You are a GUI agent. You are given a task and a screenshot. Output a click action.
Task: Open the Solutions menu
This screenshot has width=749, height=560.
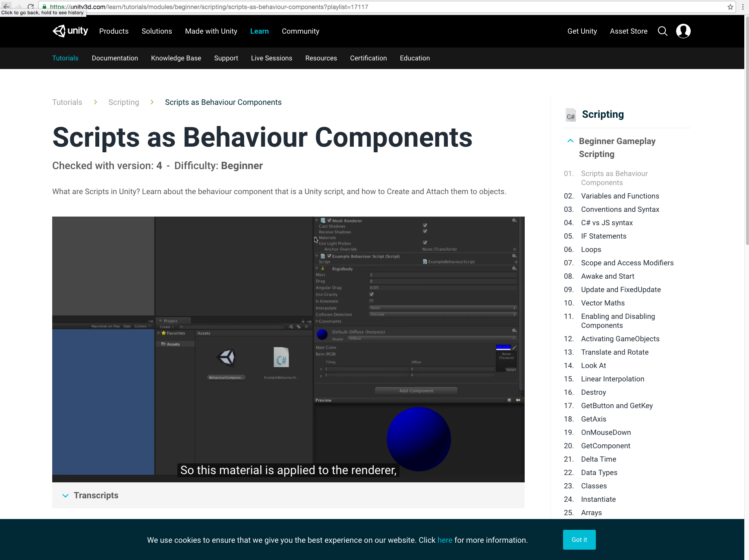pos(157,31)
